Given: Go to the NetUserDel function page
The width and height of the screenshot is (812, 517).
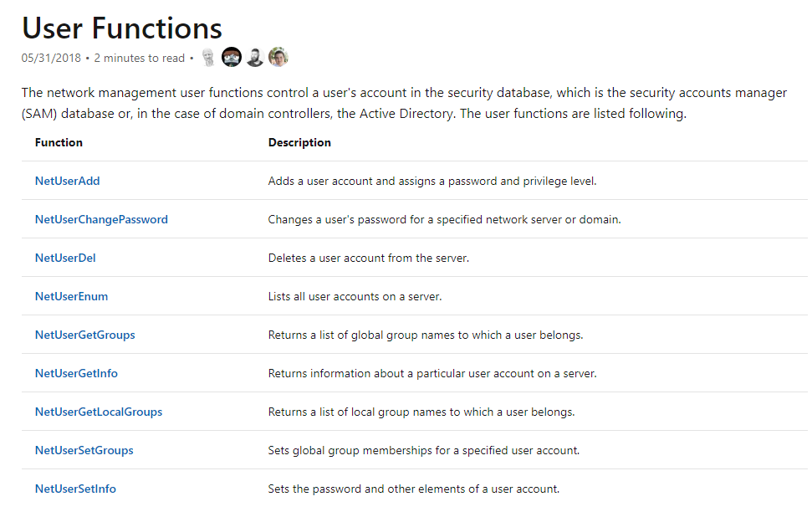Looking at the screenshot, I should point(65,258).
